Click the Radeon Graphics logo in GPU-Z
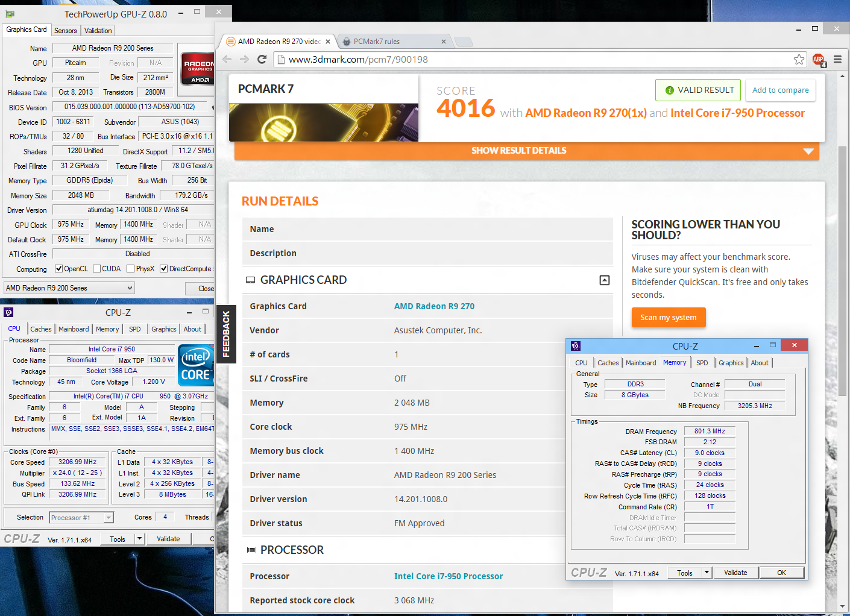Screen dimensions: 850x616 (x=198, y=69)
